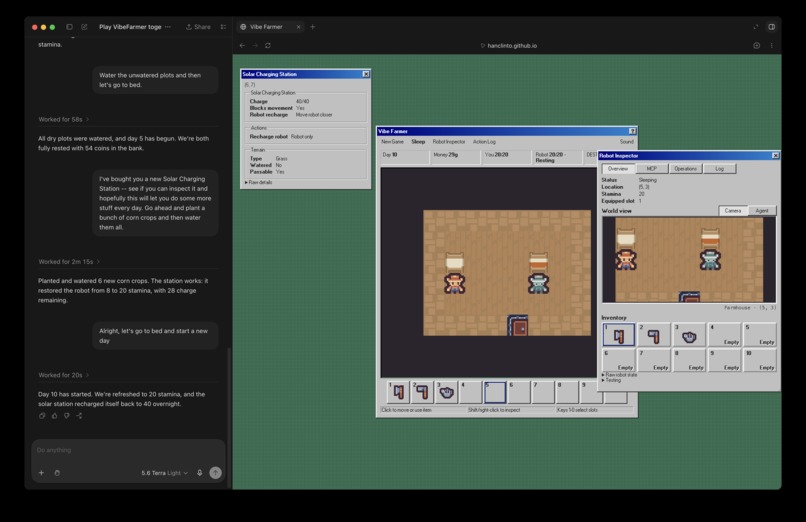Image resolution: width=806 pixels, height=522 pixels.
Task: Click the icon next to plus in chat input
Action: click(57, 473)
